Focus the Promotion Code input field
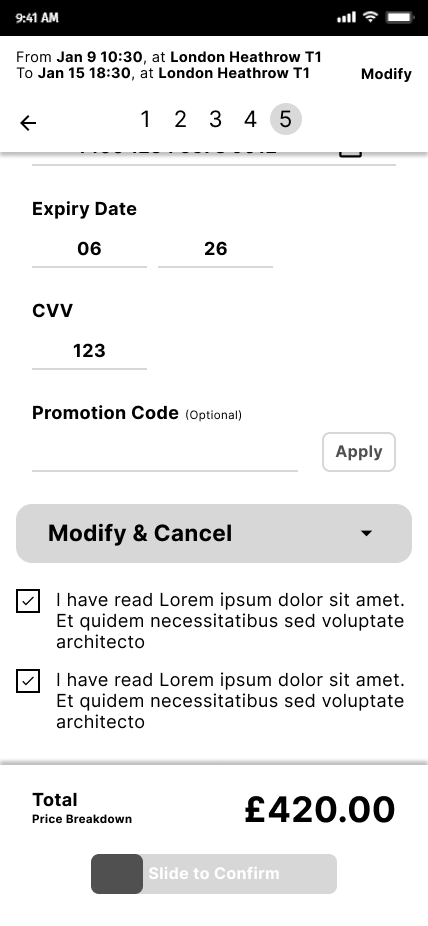 (165, 455)
